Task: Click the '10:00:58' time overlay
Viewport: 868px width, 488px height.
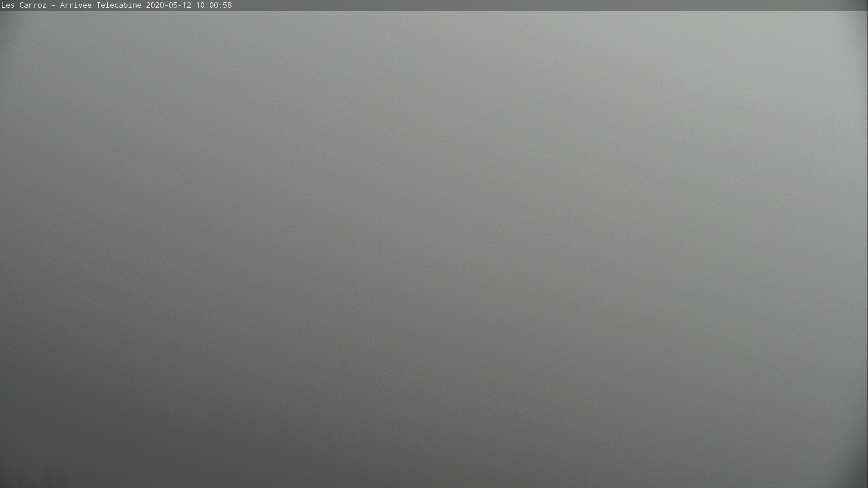Action: click(214, 5)
